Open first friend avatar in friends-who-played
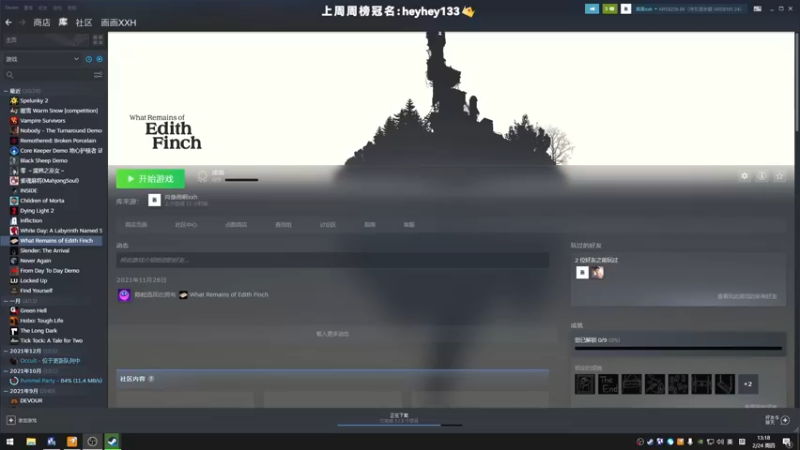This screenshot has height=450, width=800. [582, 272]
